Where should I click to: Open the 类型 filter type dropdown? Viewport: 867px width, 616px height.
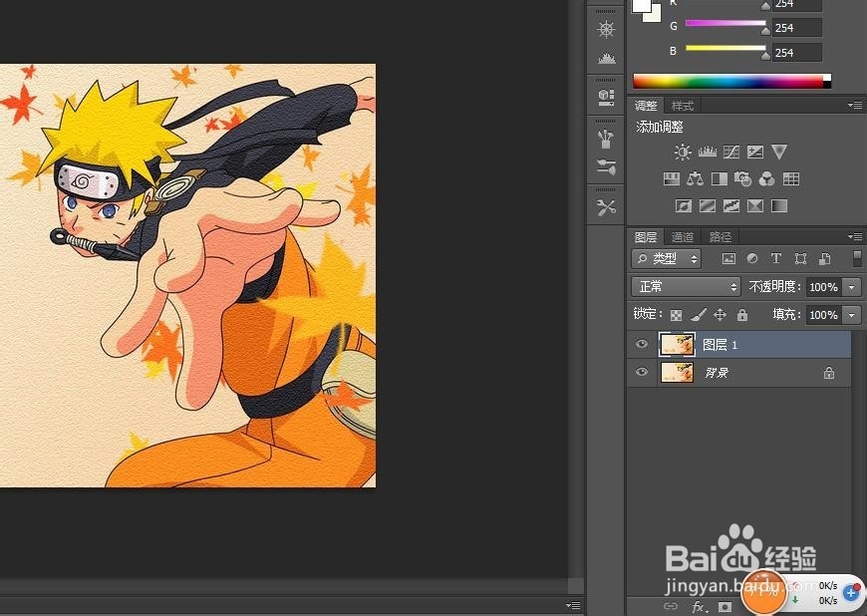[667, 258]
